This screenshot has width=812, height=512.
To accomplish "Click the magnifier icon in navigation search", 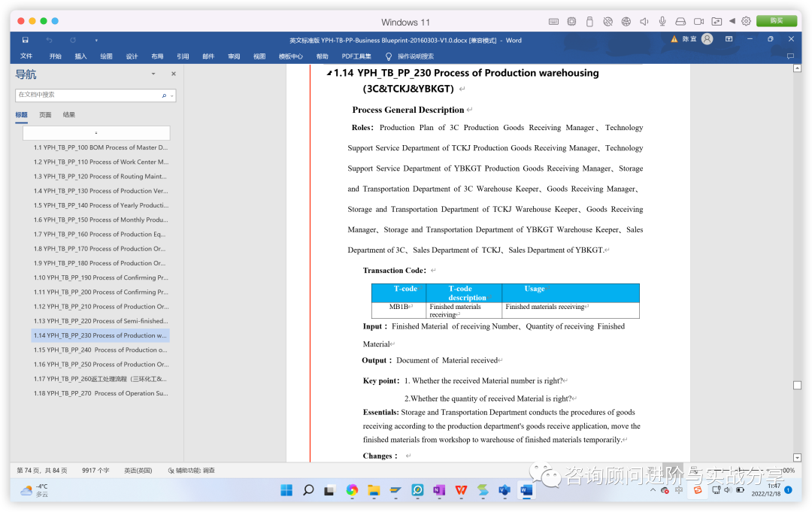I will (164, 95).
